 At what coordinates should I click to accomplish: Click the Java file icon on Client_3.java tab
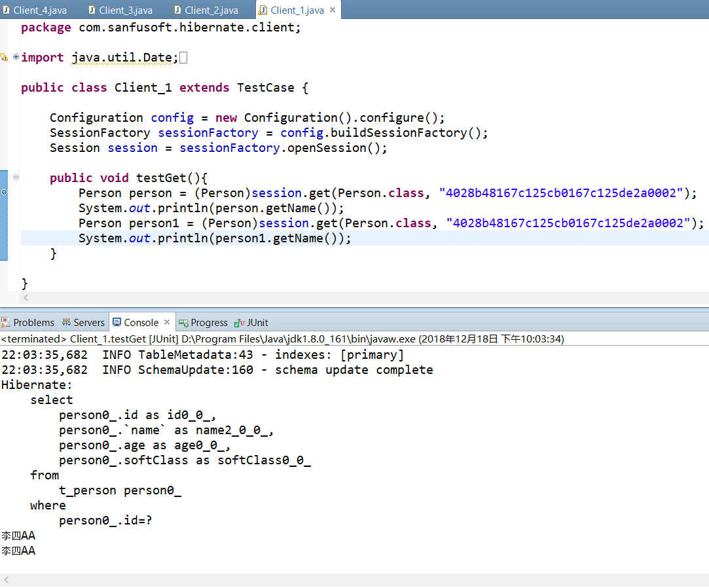pos(92,10)
